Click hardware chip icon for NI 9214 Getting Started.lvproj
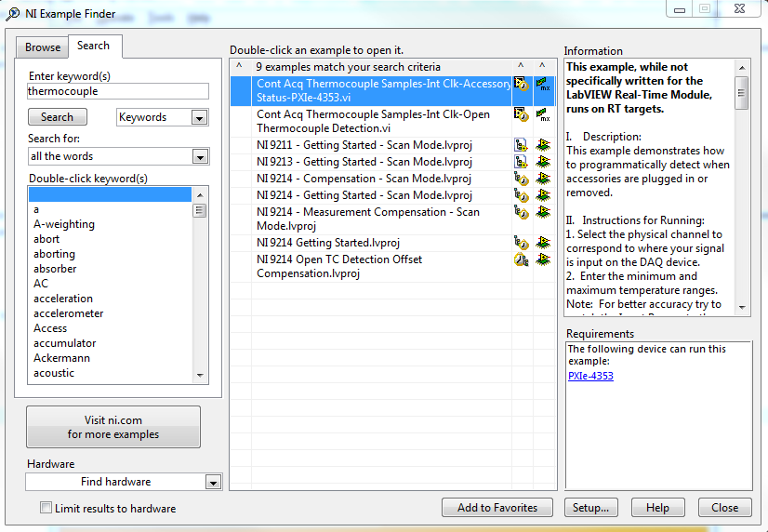 (543, 243)
